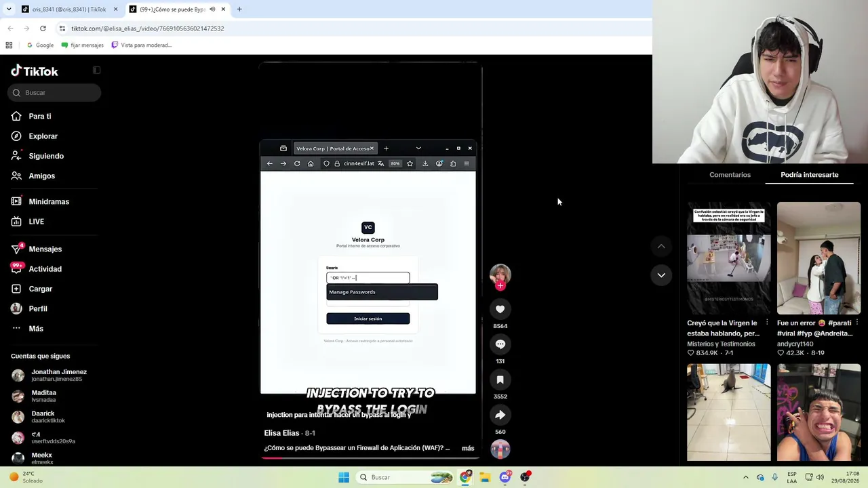
Task: Open the Vista para moderad... bookmark
Action: tap(141, 45)
